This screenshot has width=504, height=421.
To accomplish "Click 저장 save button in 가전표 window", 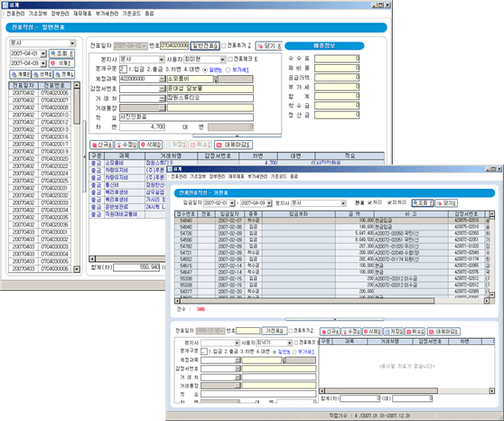I will point(394,332).
